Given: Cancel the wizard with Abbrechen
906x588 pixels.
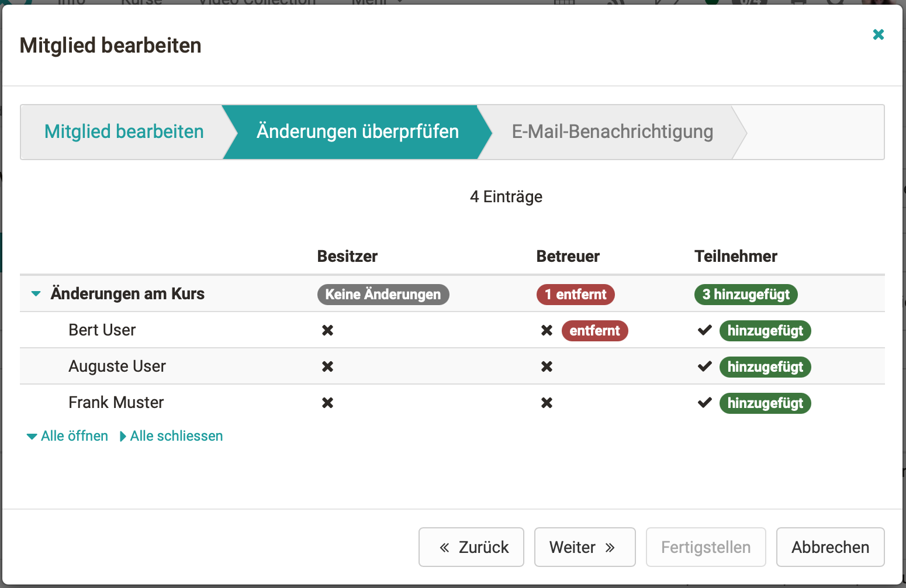Looking at the screenshot, I should [830, 547].
